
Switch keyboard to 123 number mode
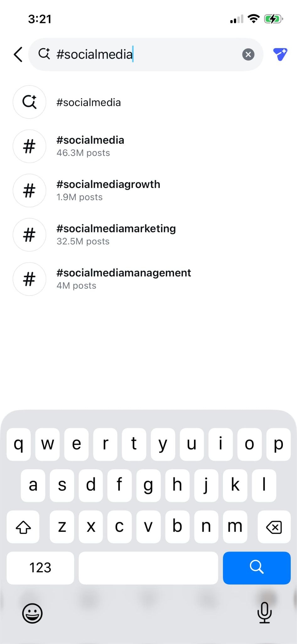[40, 568]
